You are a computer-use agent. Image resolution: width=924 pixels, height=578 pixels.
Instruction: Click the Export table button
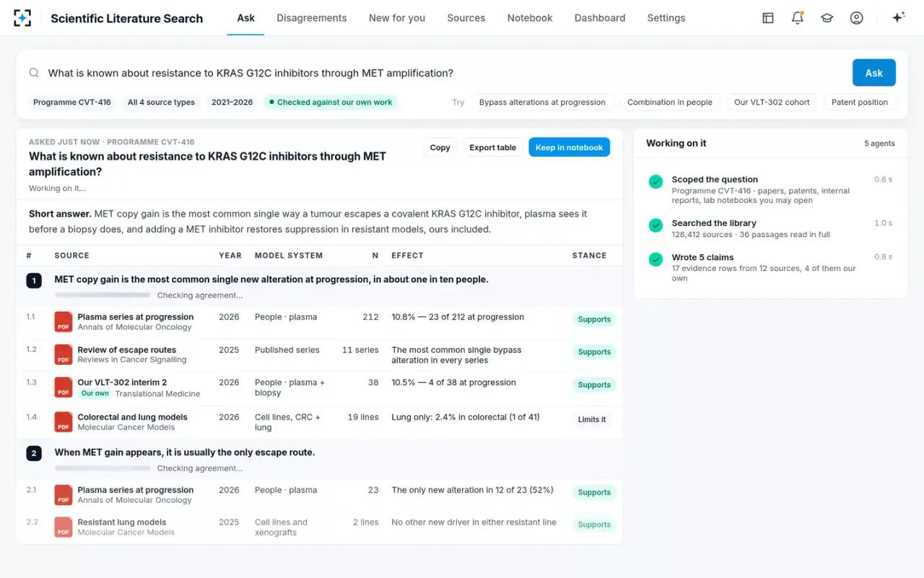(x=493, y=147)
